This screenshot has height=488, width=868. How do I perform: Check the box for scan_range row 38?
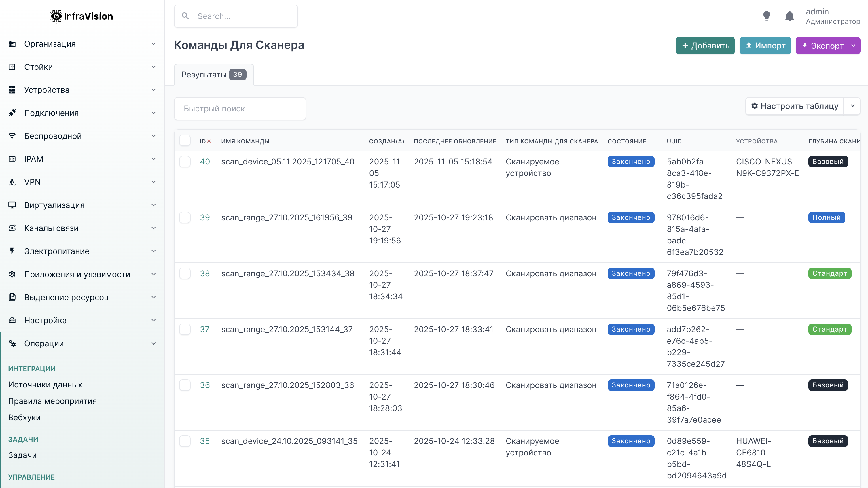point(185,273)
